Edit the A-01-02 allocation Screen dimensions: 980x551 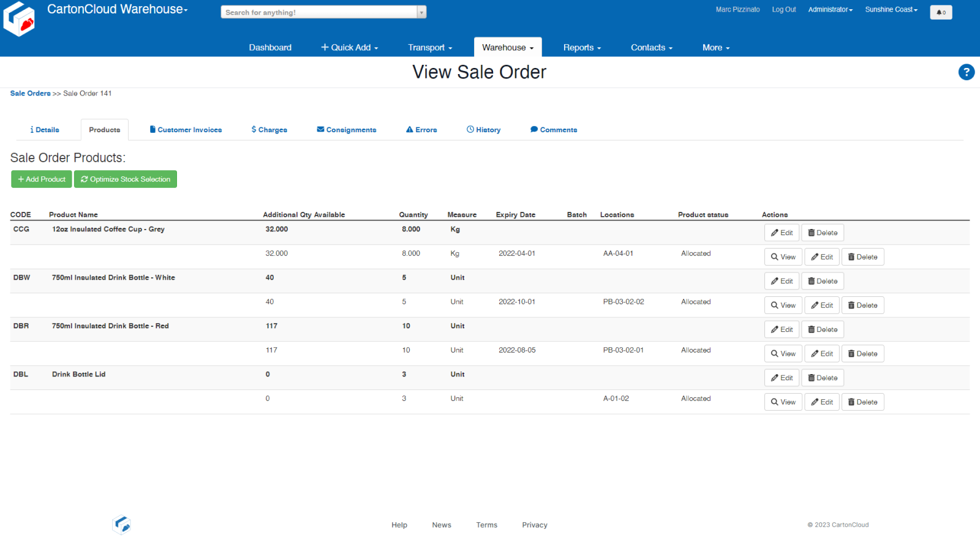click(822, 402)
